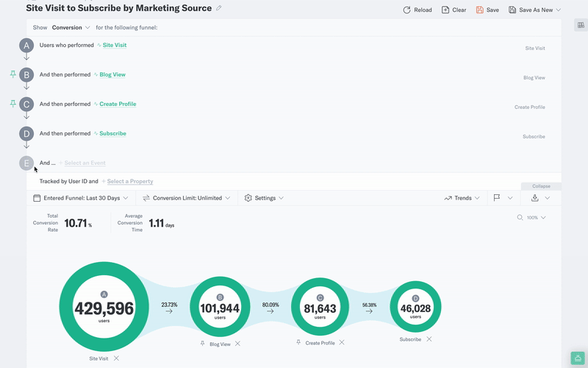This screenshot has width=588, height=368.
Task: Open the Conversion Limit dropdown
Action: coord(187,198)
